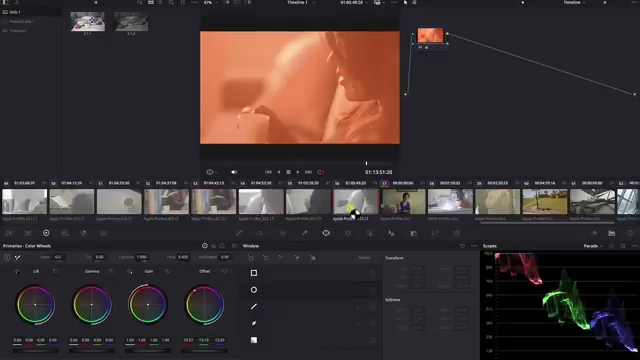Open the Parade scope type dropdown
The height and width of the screenshot is (360, 640).
[x=593, y=246]
